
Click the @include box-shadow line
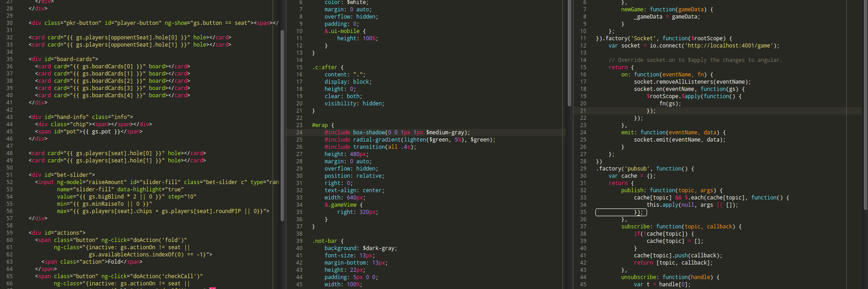[x=398, y=133]
